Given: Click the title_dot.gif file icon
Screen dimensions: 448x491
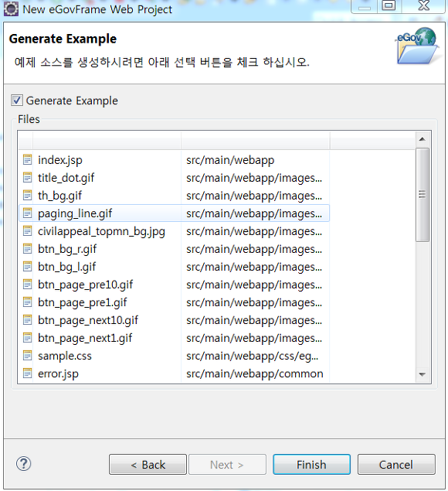Looking at the screenshot, I should coord(28,178).
